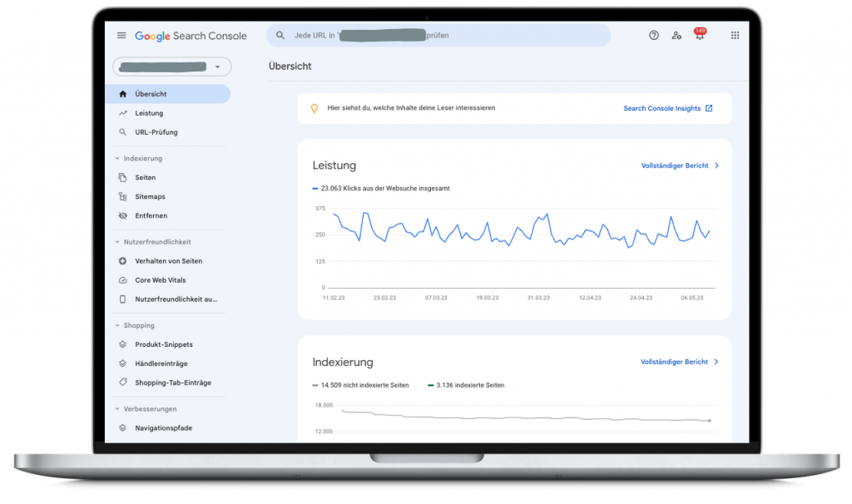
Task: Open Vollständiger Bericht for Leistung
Action: (679, 166)
